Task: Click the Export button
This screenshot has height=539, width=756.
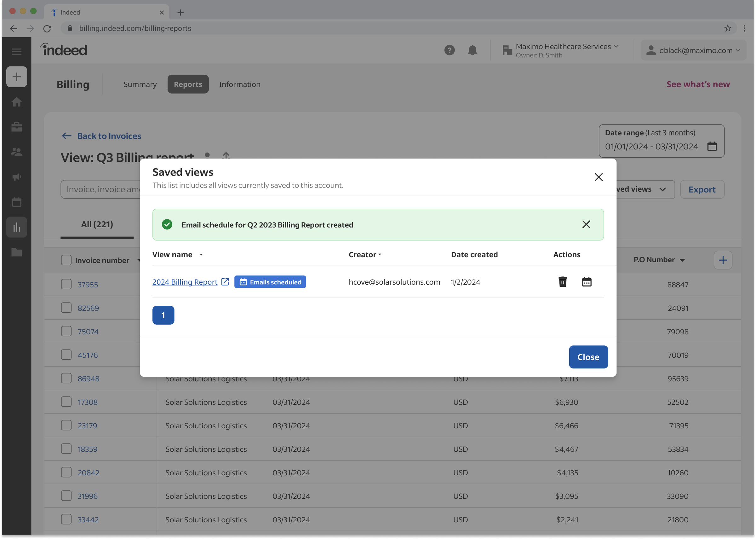Action: [x=702, y=189]
